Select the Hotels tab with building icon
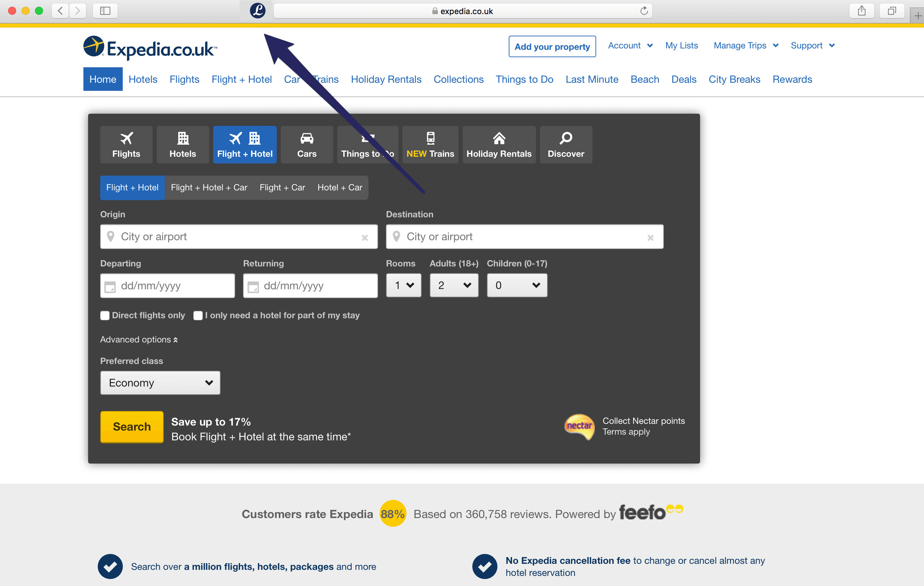 183,145
